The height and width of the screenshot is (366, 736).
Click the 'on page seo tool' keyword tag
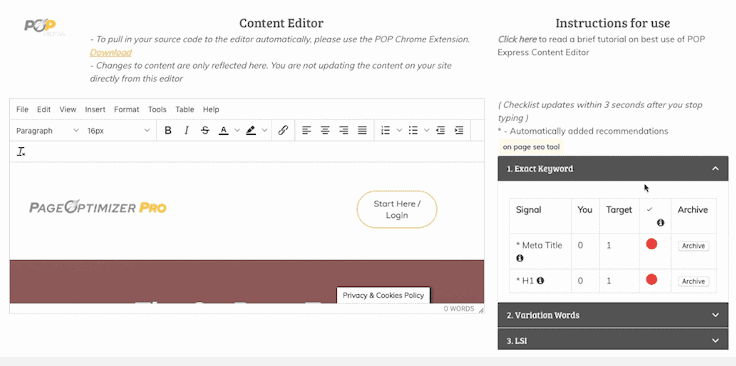click(x=531, y=147)
